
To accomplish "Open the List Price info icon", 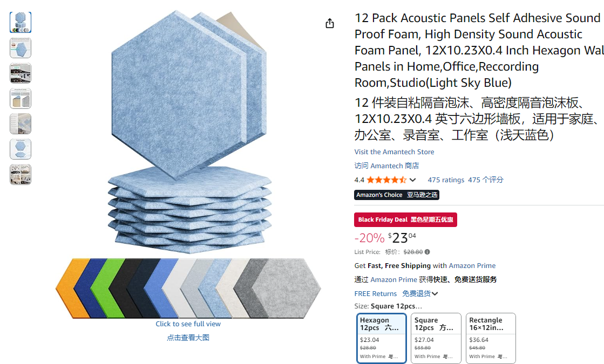I will click(427, 252).
